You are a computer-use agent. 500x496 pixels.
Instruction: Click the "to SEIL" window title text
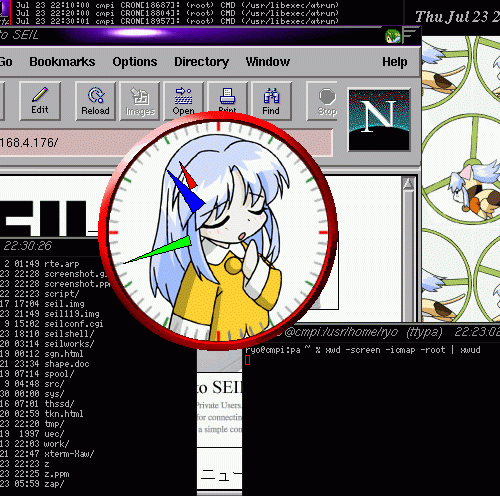tap(19, 35)
